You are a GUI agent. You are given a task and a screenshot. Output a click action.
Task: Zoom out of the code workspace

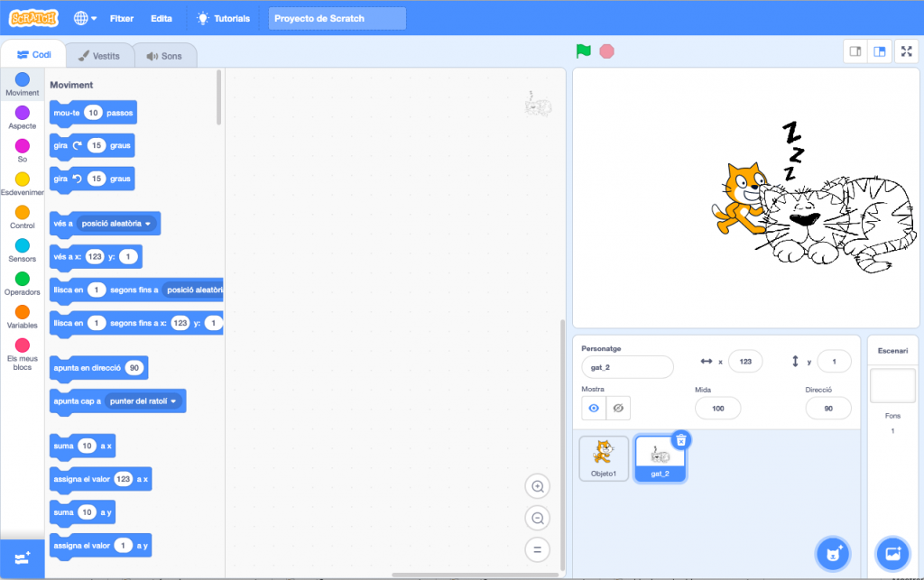pyautogui.click(x=538, y=519)
